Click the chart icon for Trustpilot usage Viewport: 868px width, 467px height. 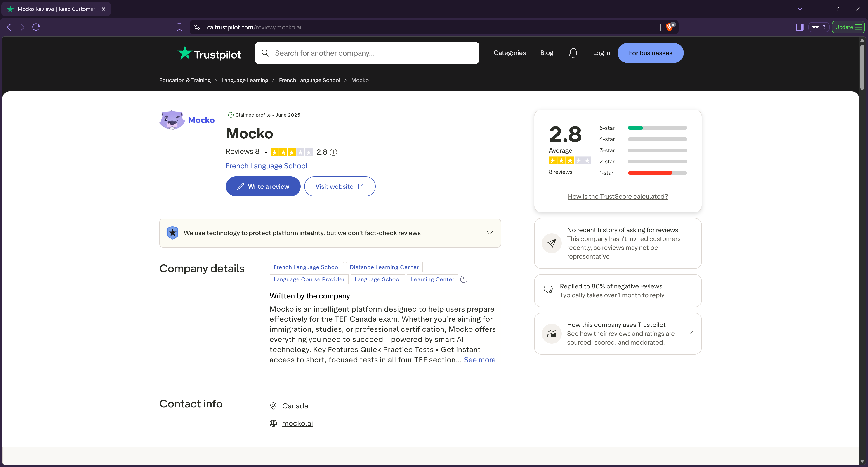[552, 334]
